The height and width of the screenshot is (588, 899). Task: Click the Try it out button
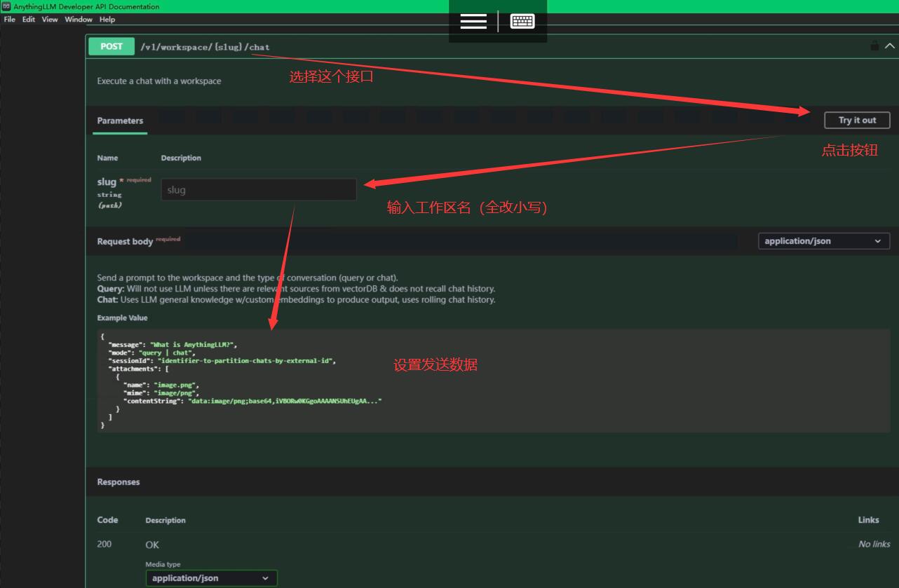click(857, 120)
